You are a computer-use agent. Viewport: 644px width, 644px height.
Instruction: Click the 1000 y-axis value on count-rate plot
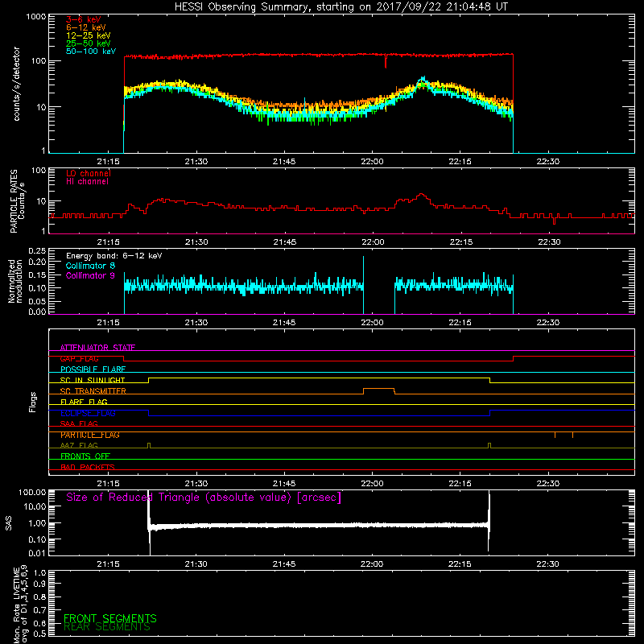coord(36,17)
